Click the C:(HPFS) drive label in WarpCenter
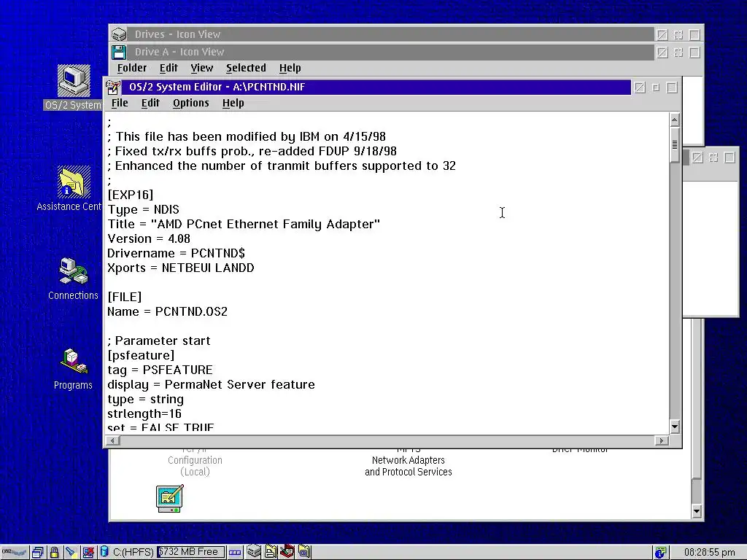Image resolution: width=747 pixels, height=560 pixels. [133, 553]
